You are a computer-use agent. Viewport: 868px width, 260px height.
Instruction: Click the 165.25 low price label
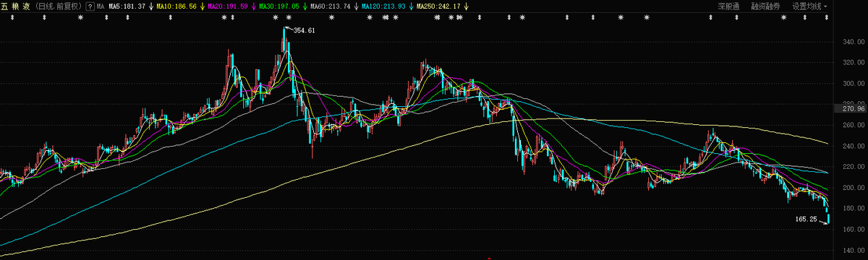click(806, 218)
